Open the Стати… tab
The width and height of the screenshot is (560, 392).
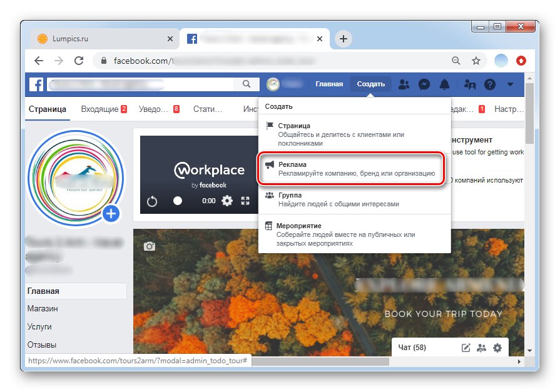[x=208, y=109]
